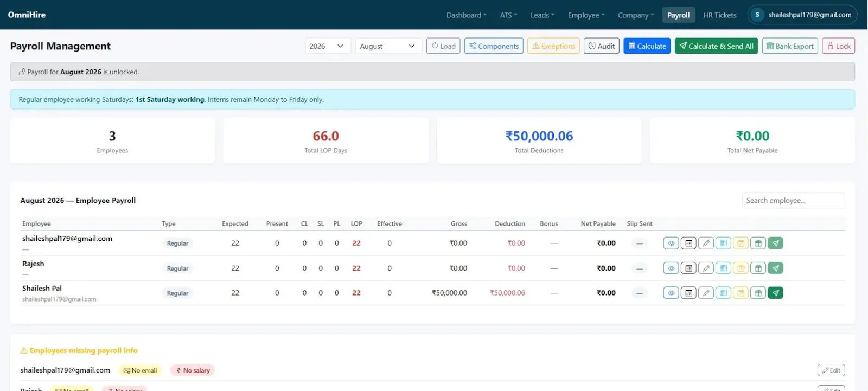Click the Audit button
This screenshot has width=868, height=391.
pos(602,46)
